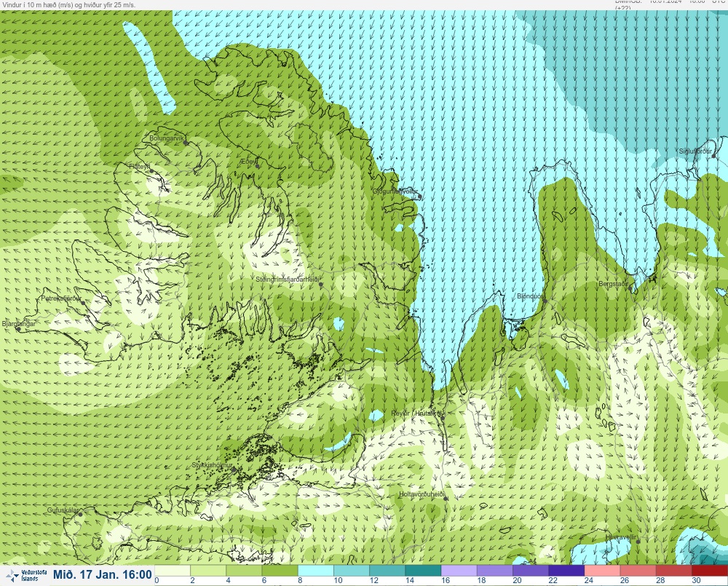
Task: Click the legend scale number 8
Action: [x=301, y=580]
